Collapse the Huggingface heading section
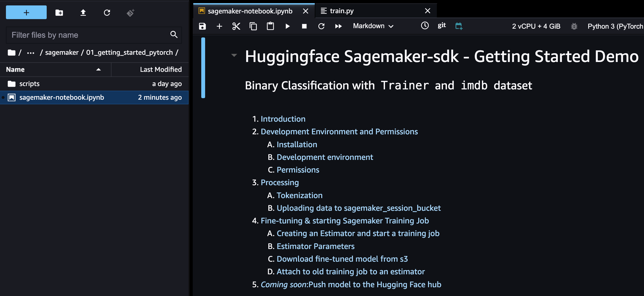Image resolution: width=644 pixels, height=296 pixels. [x=234, y=55]
